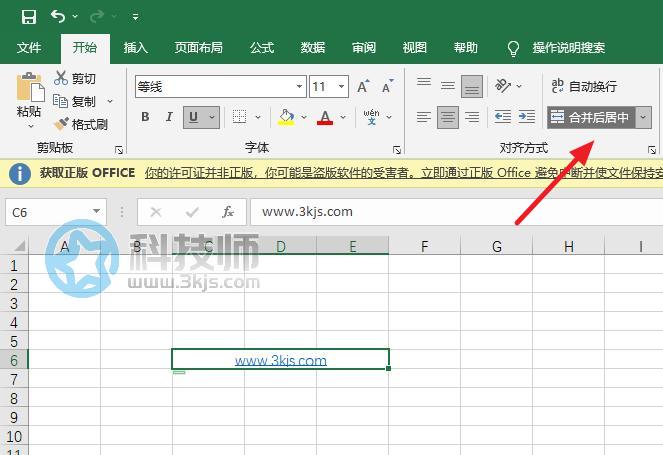The image size is (663, 455).
Task: Switch to the 页面布局 tab
Action: tap(199, 47)
